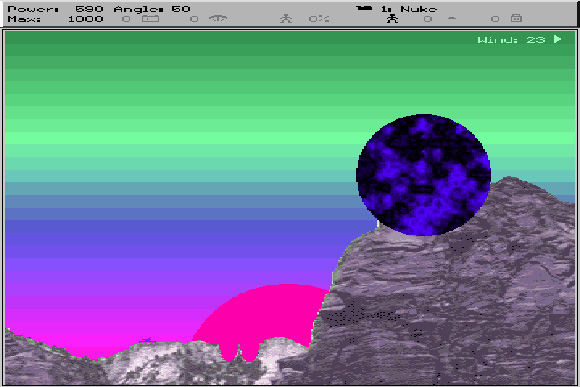Screen dimensions: 580x387
Task: Click the Power value 590
Action: click(89, 9)
